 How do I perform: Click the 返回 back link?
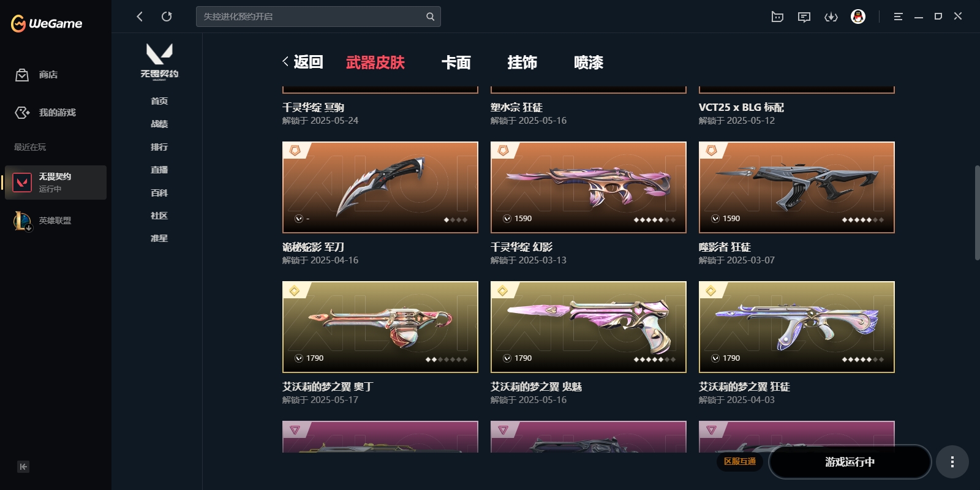[303, 62]
